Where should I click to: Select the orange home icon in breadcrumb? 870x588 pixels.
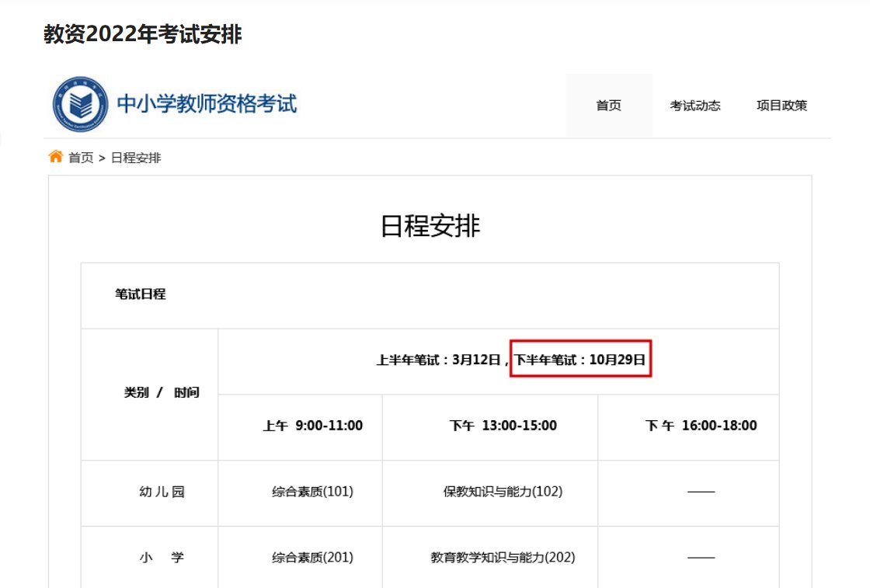click(55, 156)
